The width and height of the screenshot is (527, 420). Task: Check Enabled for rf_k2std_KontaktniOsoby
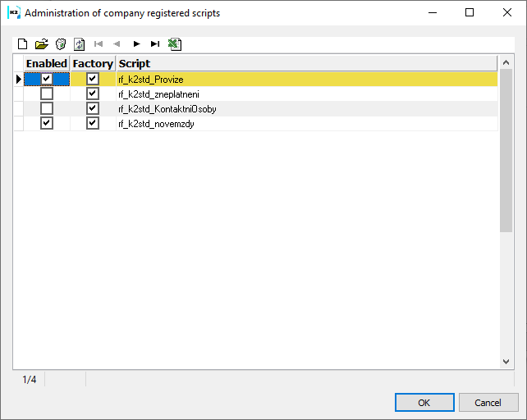tap(47, 108)
